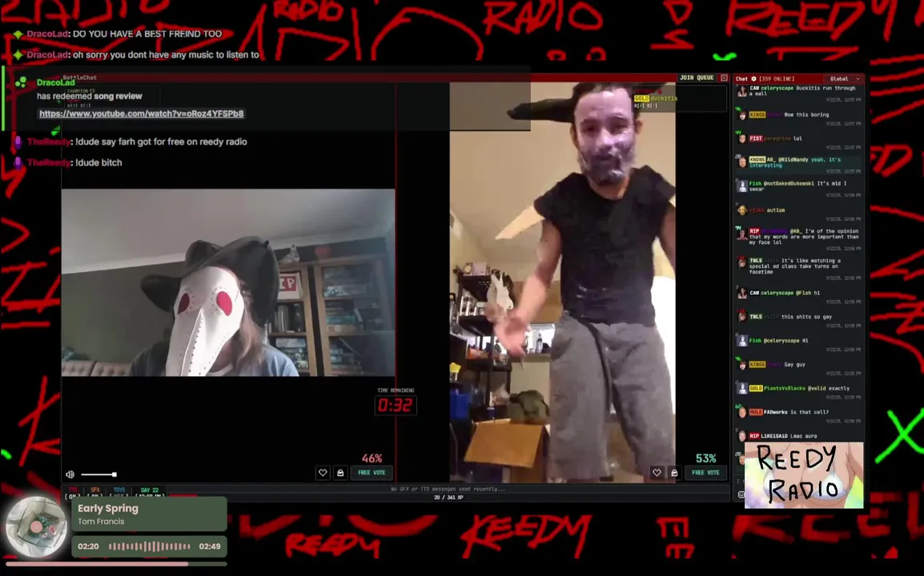Click the 02:49 track duration label
The width and height of the screenshot is (924, 576).
coord(210,546)
